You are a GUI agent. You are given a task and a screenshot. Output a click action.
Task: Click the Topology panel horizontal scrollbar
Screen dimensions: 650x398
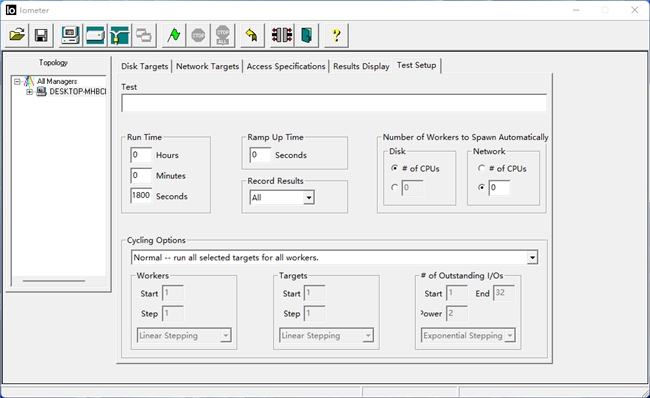(x=54, y=281)
